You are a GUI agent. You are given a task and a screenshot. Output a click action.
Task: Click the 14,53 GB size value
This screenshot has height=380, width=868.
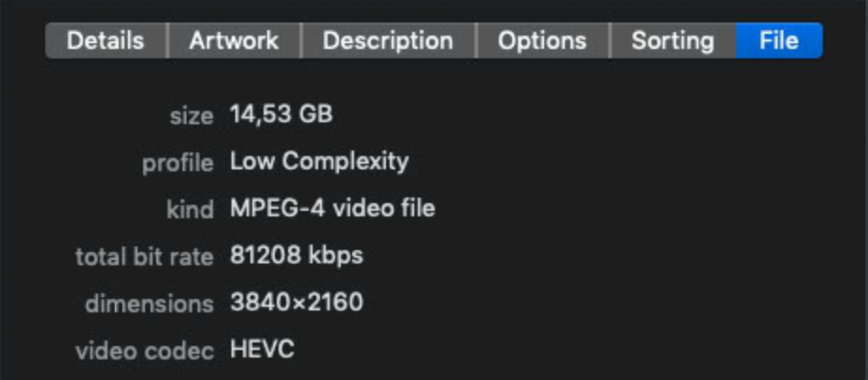tap(281, 115)
